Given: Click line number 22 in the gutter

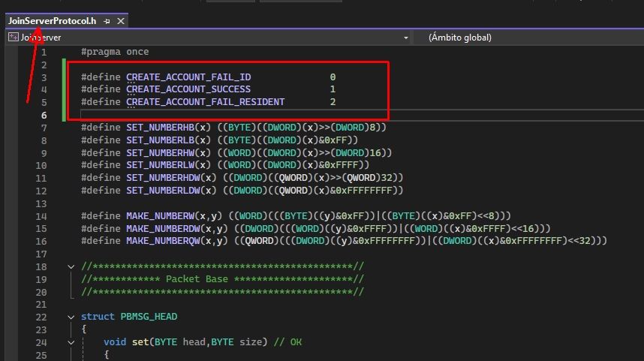Looking at the screenshot, I should 41,317.
